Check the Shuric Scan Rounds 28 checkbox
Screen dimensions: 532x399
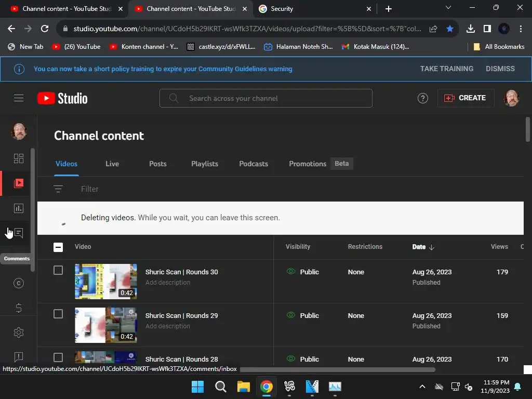tap(58, 357)
